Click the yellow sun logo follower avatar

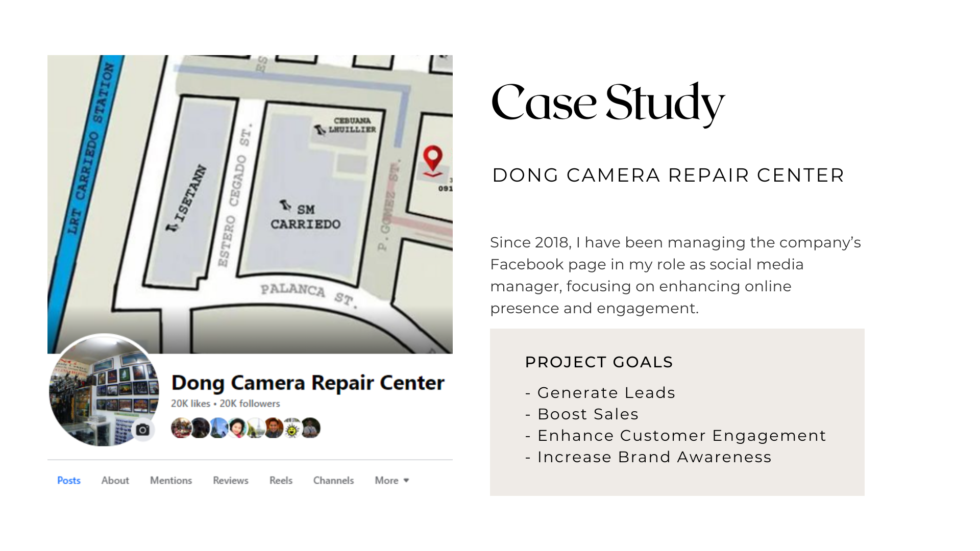pos(292,428)
